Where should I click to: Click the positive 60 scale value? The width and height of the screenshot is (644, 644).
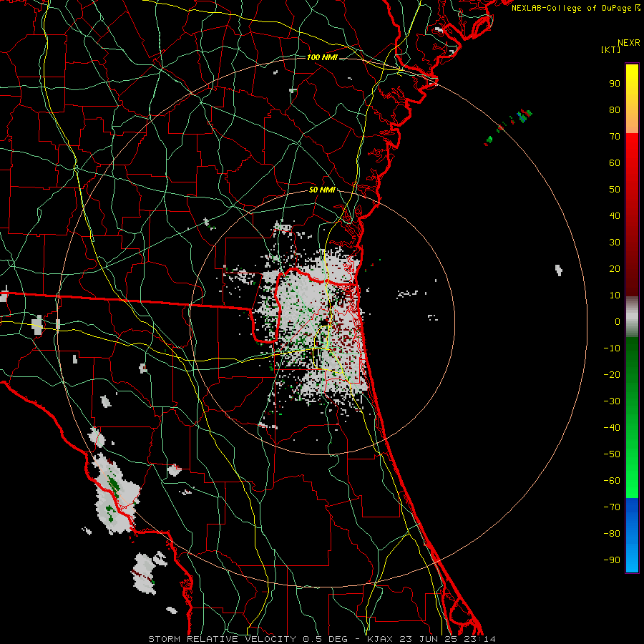click(615, 163)
